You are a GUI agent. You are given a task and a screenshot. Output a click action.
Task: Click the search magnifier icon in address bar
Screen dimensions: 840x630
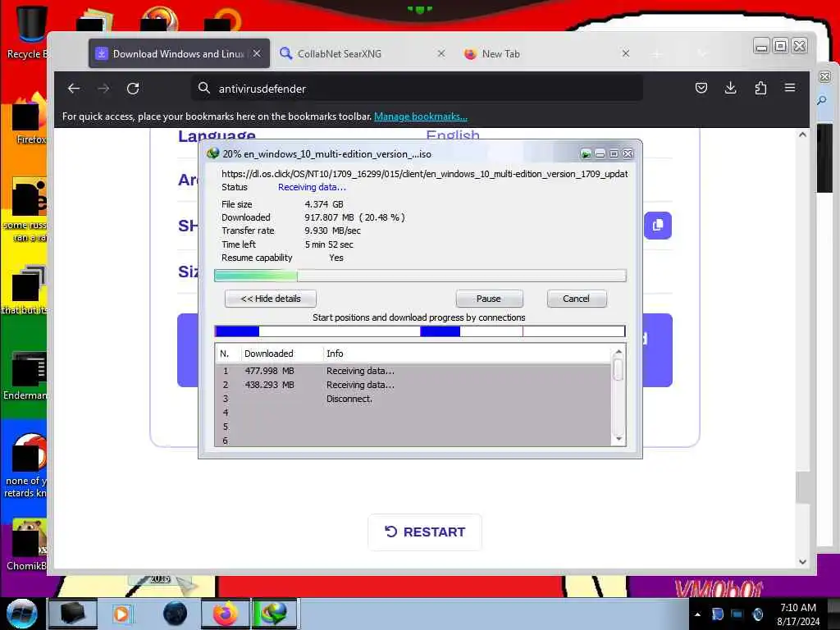tap(204, 88)
